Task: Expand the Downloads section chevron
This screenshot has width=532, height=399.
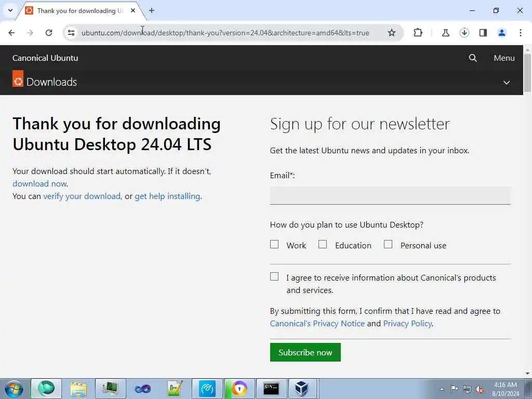Action: 506,83
